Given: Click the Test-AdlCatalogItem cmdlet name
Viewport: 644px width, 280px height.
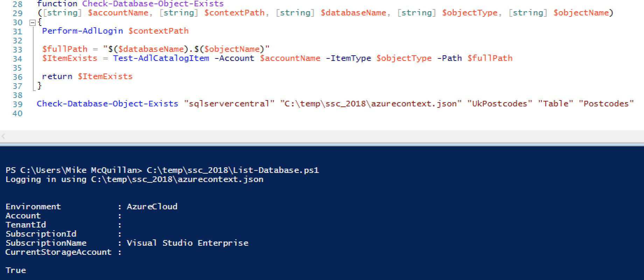Looking at the screenshot, I should click(161, 58).
